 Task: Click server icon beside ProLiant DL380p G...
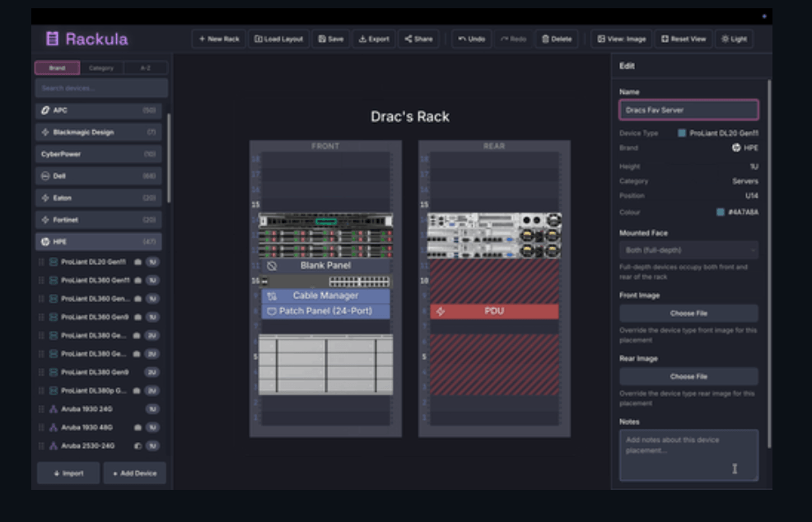pyautogui.click(x=53, y=390)
